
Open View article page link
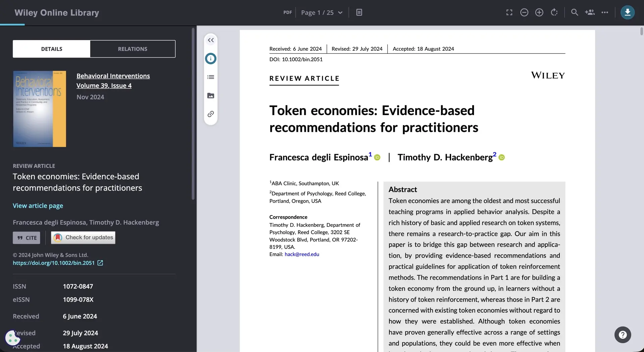(x=38, y=206)
